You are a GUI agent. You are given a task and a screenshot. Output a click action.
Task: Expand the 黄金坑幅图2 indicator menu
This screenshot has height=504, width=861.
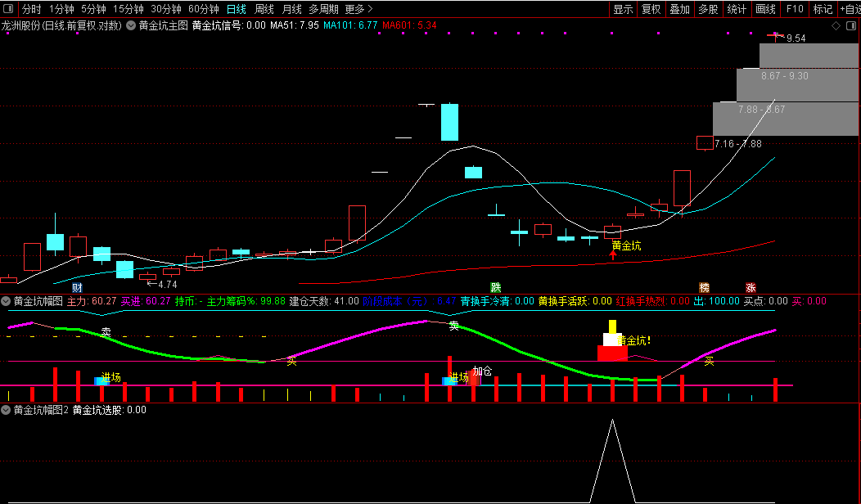coord(6,410)
